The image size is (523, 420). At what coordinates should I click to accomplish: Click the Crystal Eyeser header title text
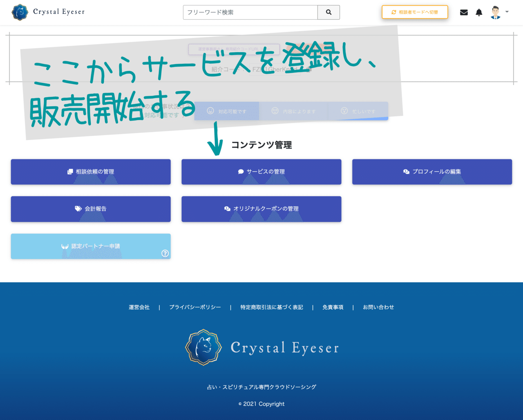pyautogui.click(x=59, y=12)
